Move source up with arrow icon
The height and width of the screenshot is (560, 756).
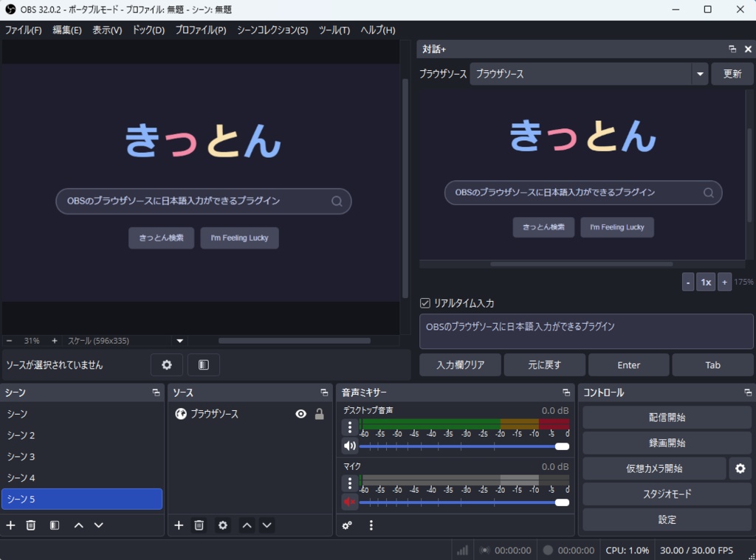(x=247, y=525)
